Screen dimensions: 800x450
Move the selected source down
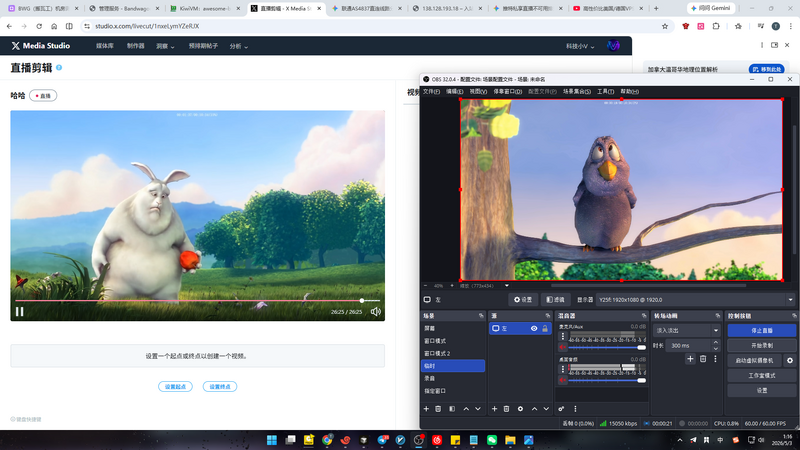[x=546, y=409]
